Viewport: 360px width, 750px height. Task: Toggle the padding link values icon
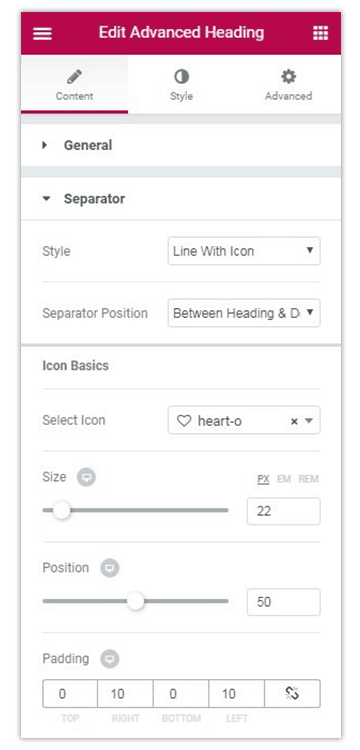(292, 694)
